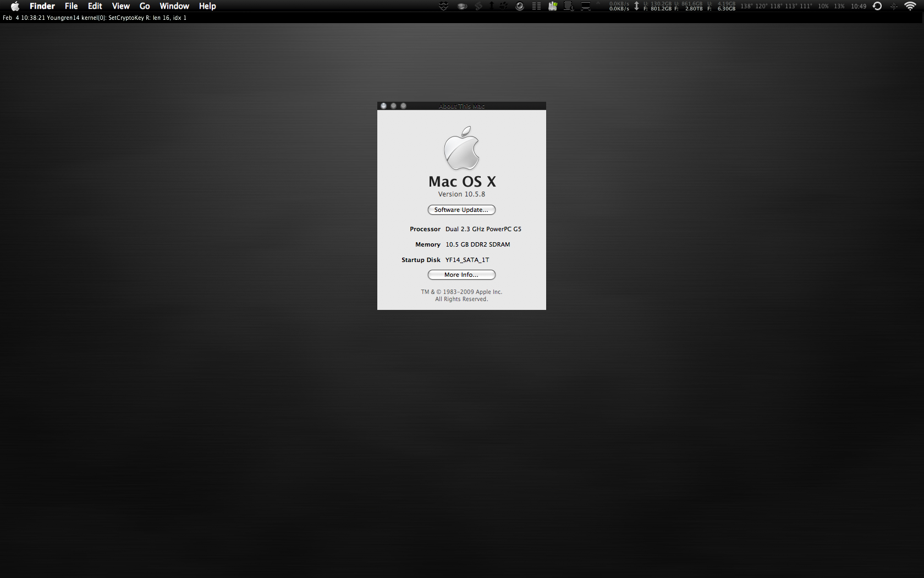Click the YF14_SATA_1T startup disk name
Screen dimensions: 924x578
coord(468,260)
